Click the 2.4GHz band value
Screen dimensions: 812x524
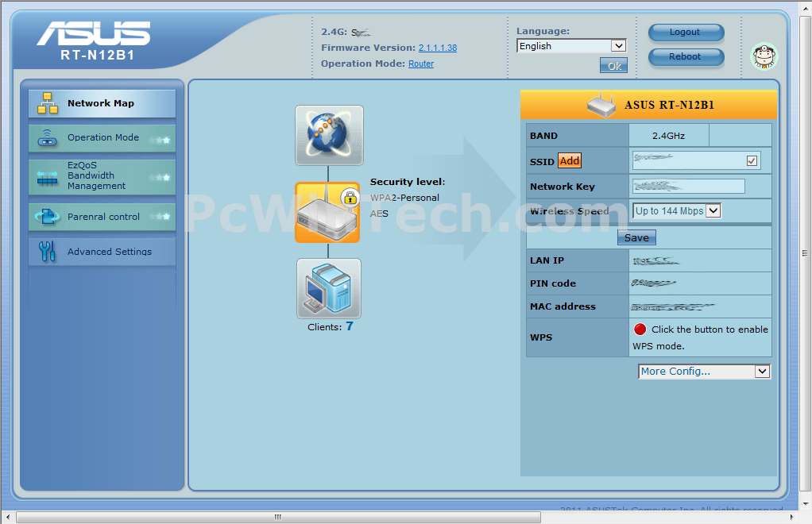point(668,136)
